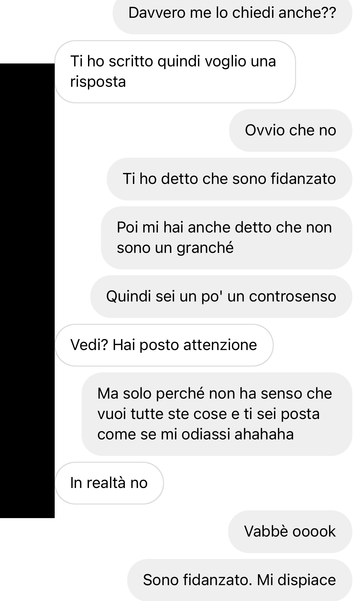Click the word 'attenzione' in the received bubble
This screenshot has width=364, height=601.
(x=220, y=345)
